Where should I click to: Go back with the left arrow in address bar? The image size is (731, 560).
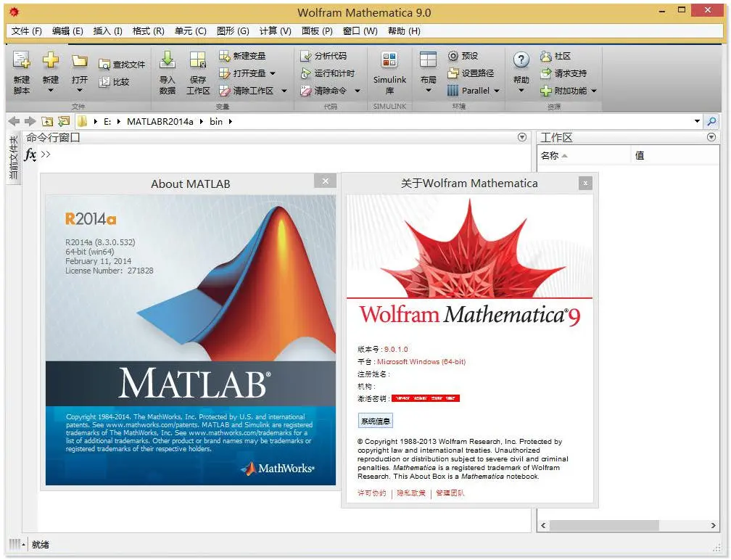pos(14,122)
